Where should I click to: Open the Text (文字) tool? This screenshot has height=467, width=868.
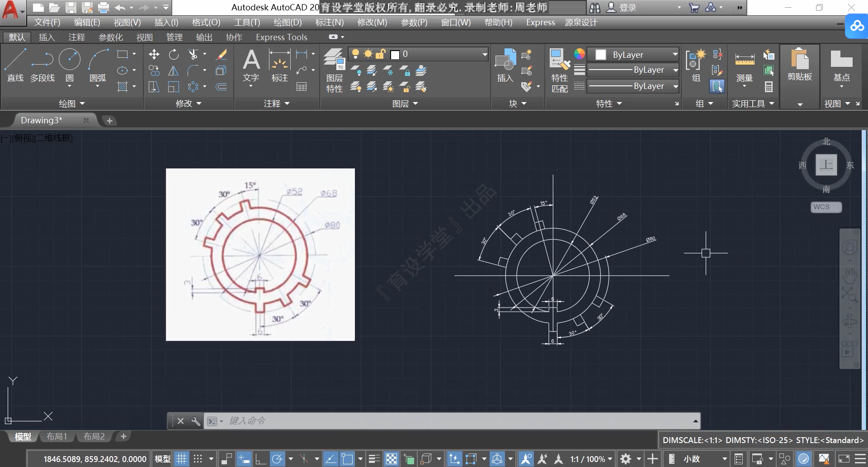pyautogui.click(x=251, y=66)
